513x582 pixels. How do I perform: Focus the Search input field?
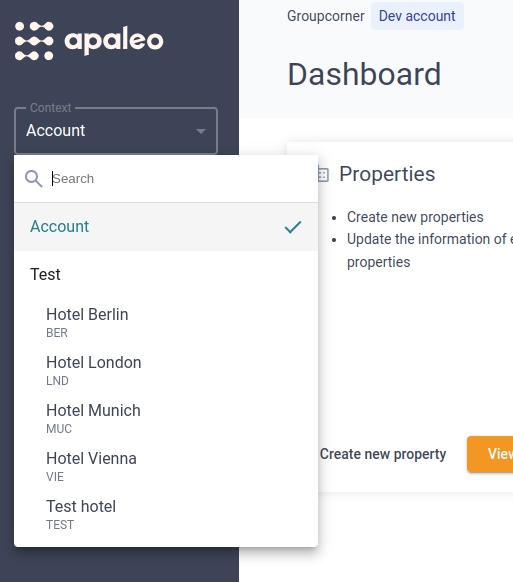182,179
